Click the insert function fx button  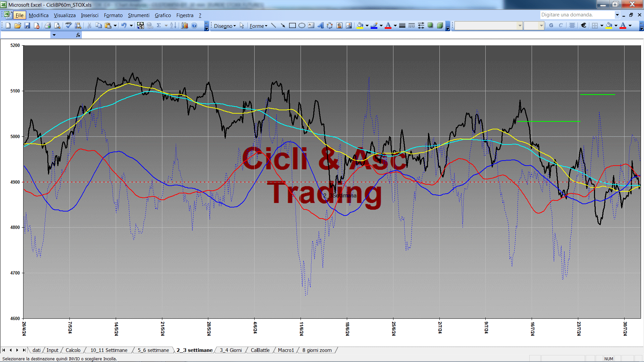78,35
